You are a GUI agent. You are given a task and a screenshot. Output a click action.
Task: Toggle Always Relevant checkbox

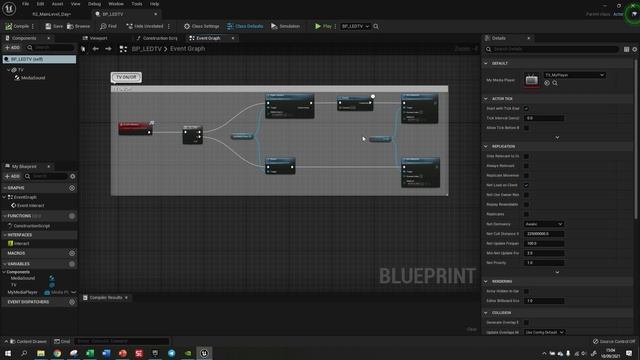(526, 166)
